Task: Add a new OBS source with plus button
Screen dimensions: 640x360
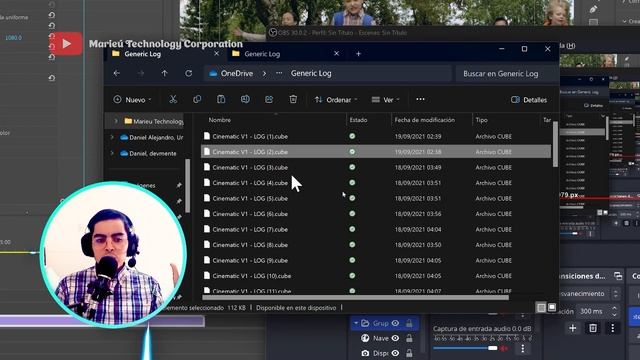Action: pyautogui.click(x=573, y=328)
